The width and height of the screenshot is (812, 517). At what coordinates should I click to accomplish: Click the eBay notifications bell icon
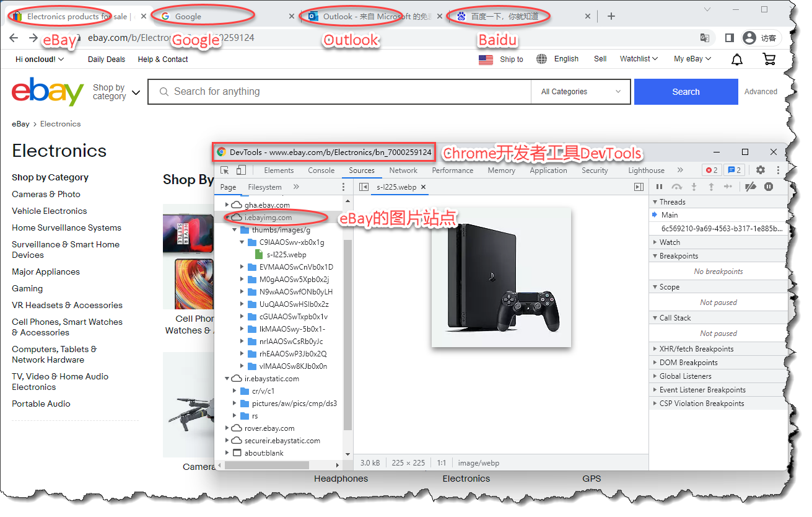point(737,60)
